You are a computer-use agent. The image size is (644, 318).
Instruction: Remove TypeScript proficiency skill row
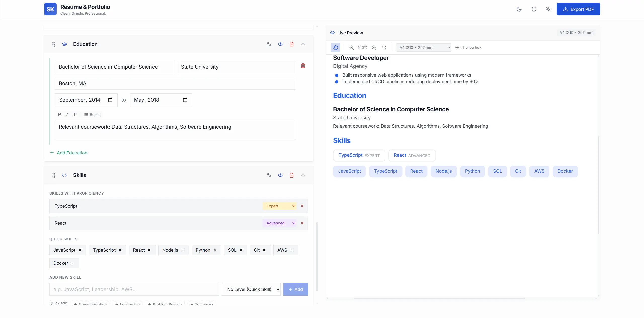pyautogui.click(x=302, y=206)
